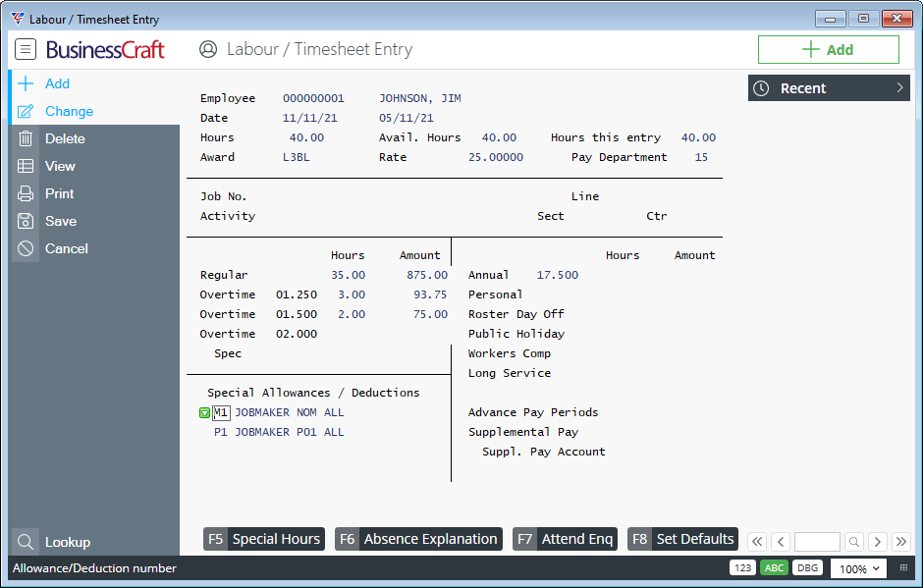The height and width of the screenshot is (588, 923).
Task: Click the Print printer icon
Action: pos(26,193)
